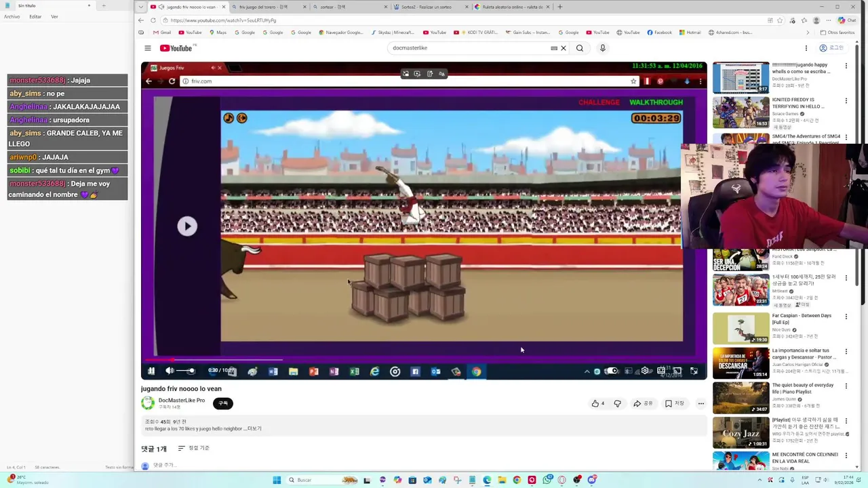
Task: Open YouTube settings three-dot menu near sign-in
Action: 806,48
